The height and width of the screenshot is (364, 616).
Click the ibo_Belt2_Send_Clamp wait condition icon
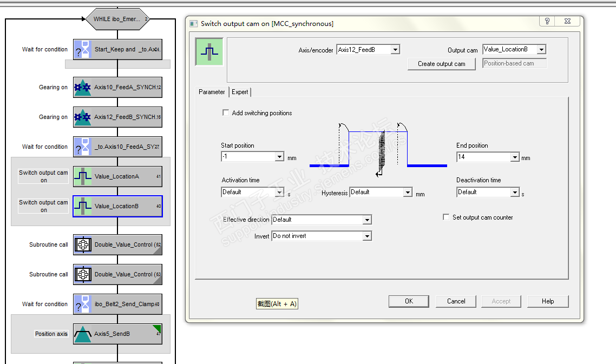[82, 305]
